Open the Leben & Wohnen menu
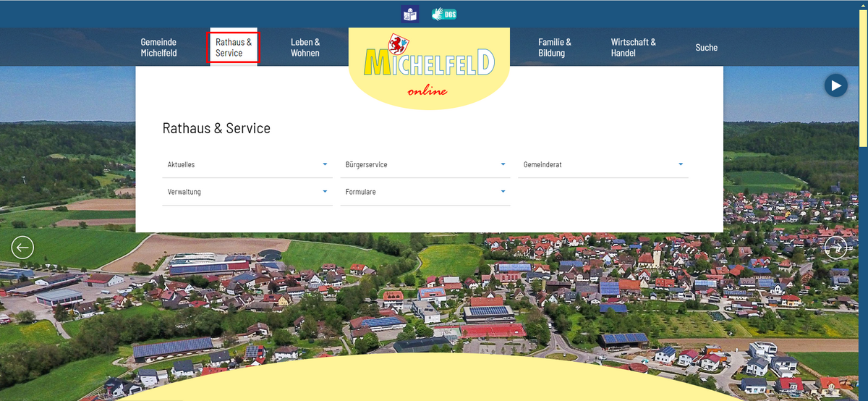 [305, 48]
